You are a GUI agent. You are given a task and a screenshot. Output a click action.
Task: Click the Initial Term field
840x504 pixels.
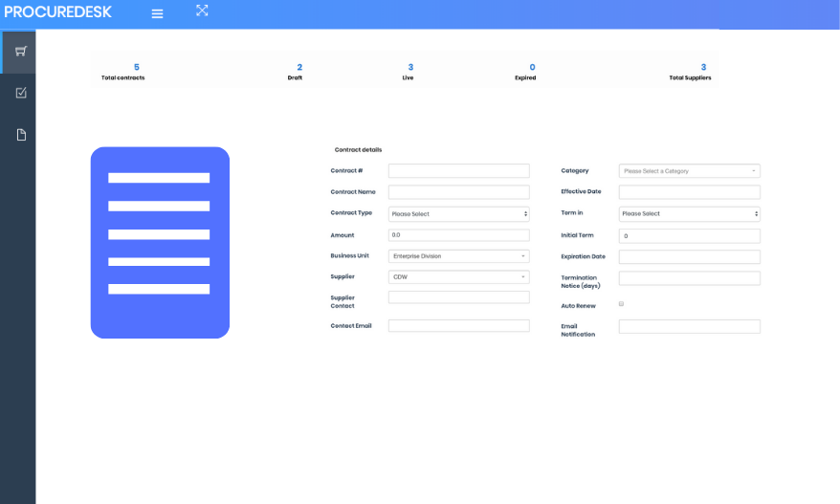690,235
